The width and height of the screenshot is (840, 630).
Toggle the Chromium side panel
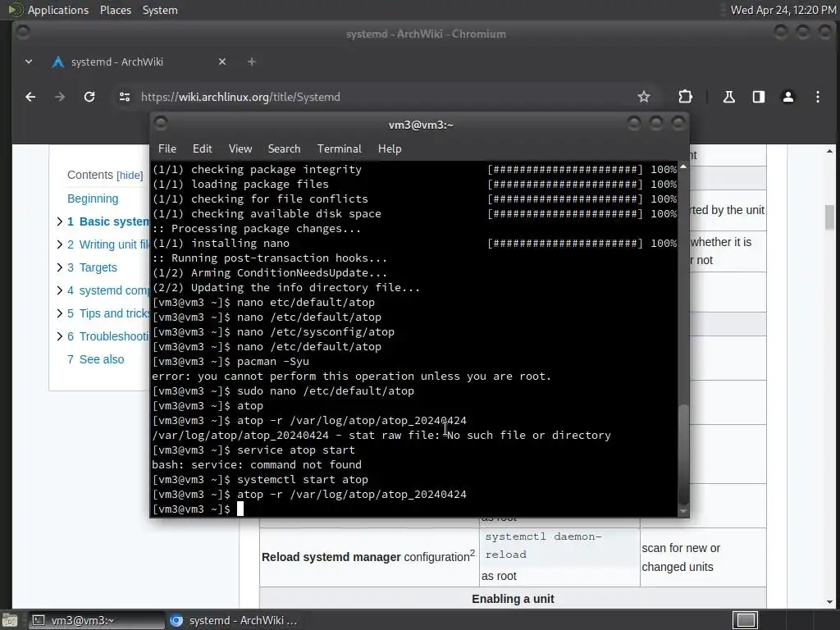click(x=759, y=97)
